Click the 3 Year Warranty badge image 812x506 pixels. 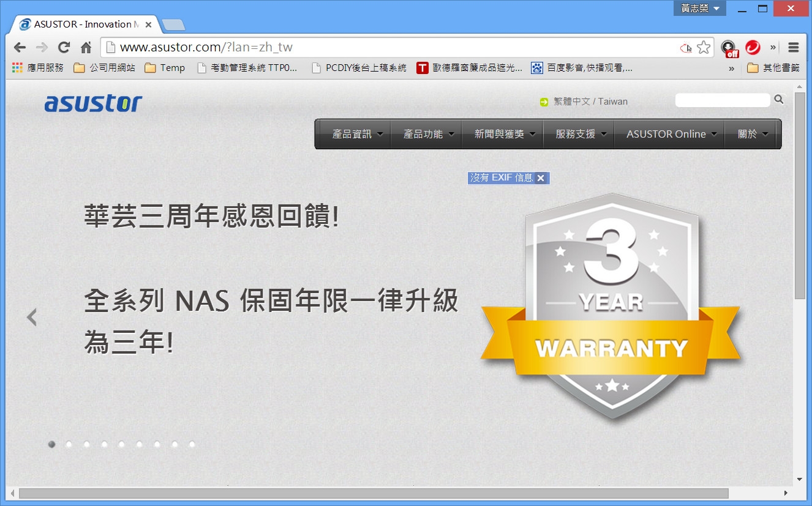pos(611,306)
